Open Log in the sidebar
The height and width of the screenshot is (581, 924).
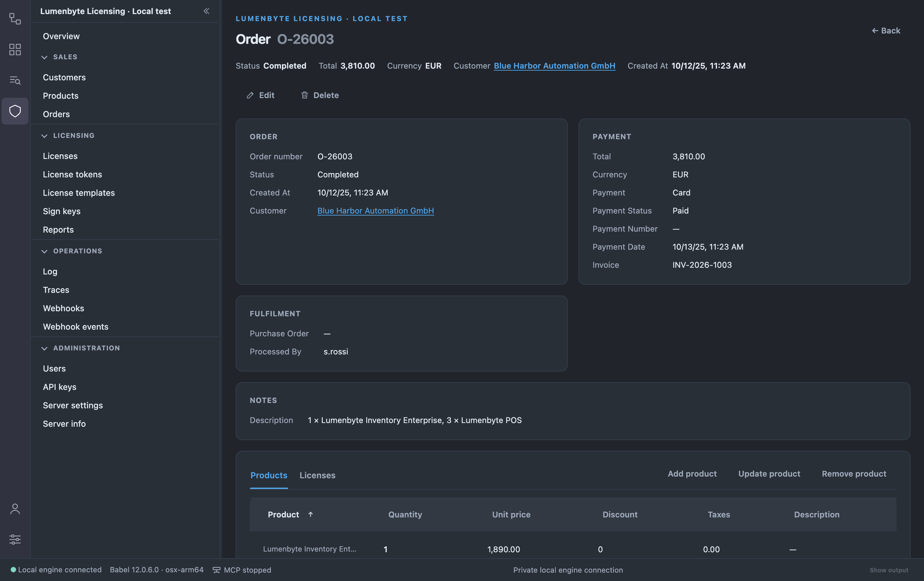click(x=50, y=271)
